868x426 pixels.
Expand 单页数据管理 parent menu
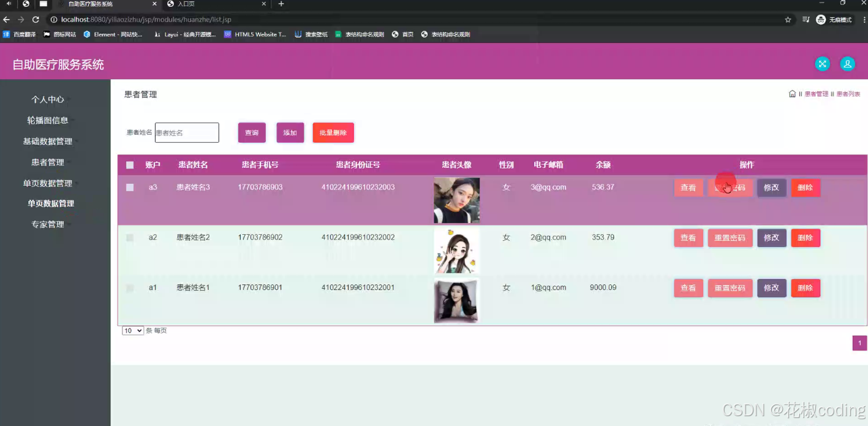click(x=48, y=183)
